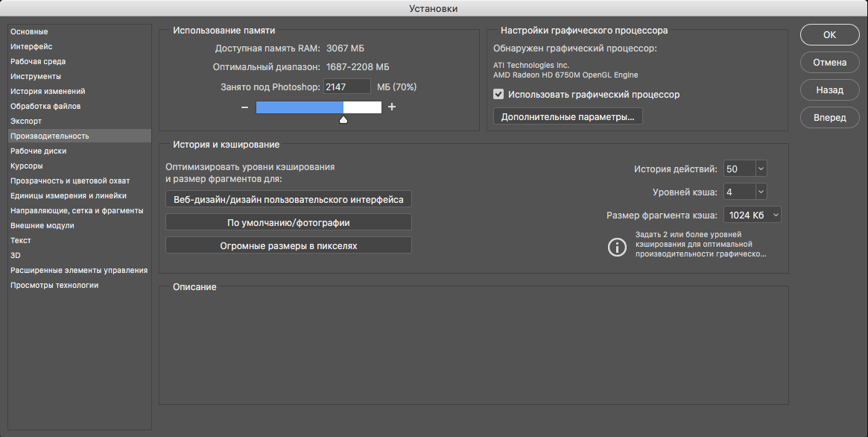
Task: Click AMD Radeon HD 6750M OpenGL Engine text
Action: click(566, 75)
